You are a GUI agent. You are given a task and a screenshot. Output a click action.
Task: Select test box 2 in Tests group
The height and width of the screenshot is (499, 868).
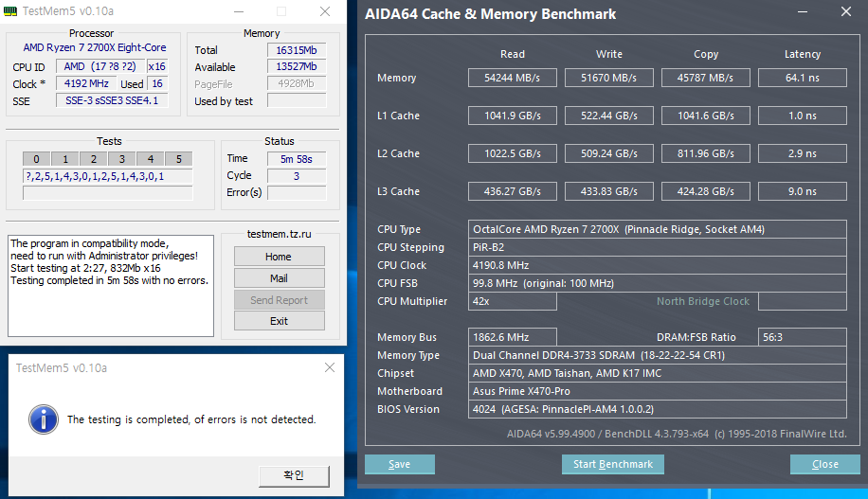point(94,159)
